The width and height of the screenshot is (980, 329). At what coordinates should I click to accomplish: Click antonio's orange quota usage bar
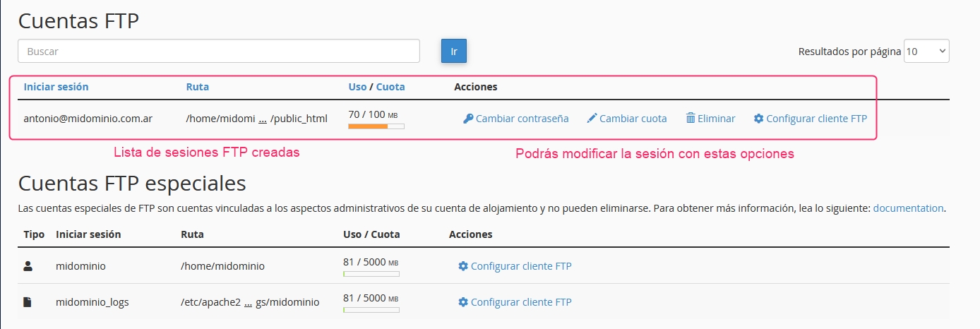(x=376, y=126)
